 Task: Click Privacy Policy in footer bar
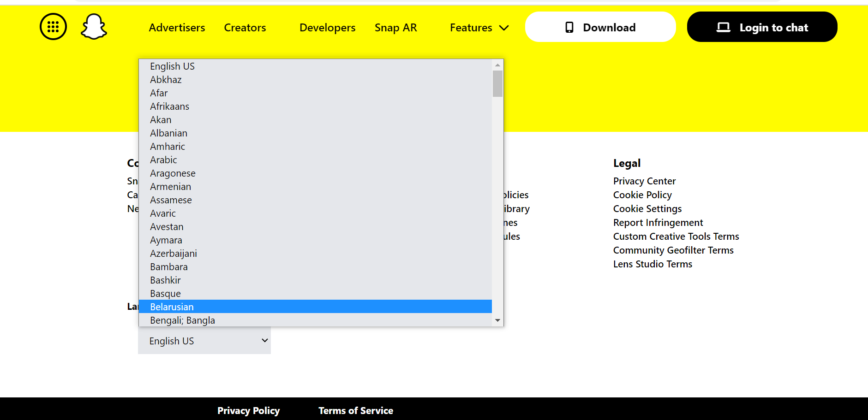click(249, 410)
